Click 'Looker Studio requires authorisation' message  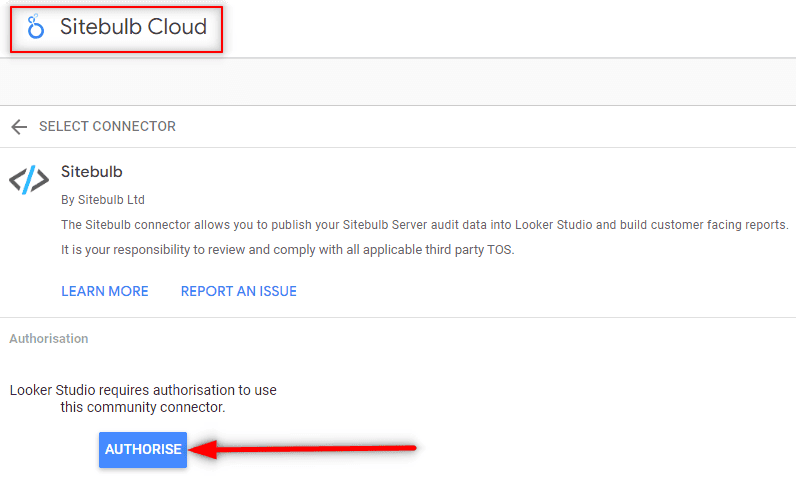143,398
